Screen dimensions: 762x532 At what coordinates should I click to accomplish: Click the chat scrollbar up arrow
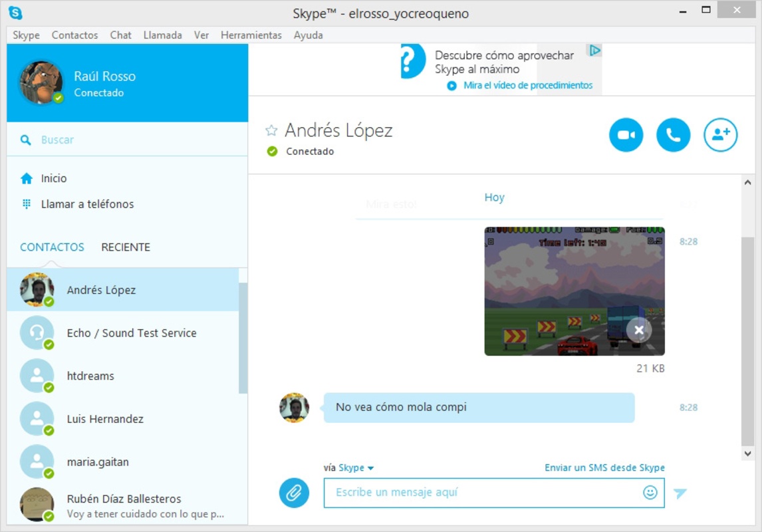(747, 183)
